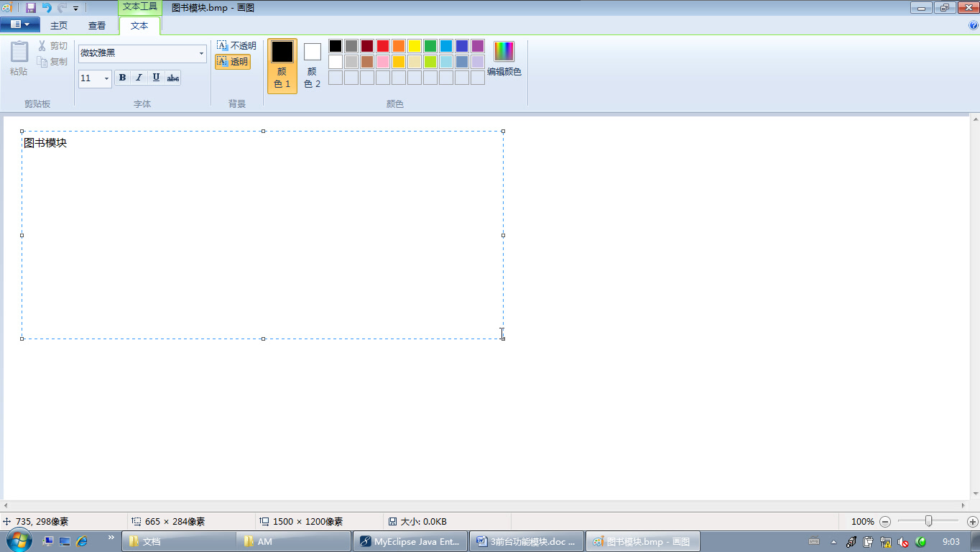
Task: Switch to 3前台功能模块.doc taskbar window
Action: 526,542
